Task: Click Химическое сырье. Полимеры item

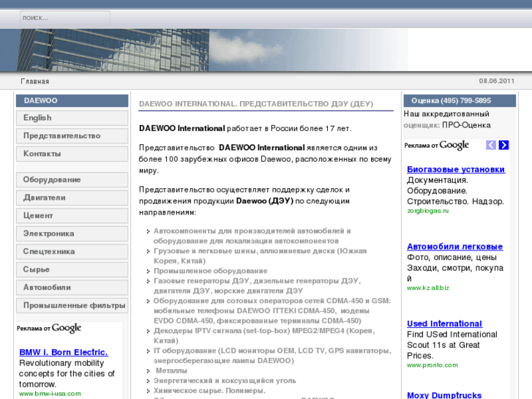Action: 209,390
